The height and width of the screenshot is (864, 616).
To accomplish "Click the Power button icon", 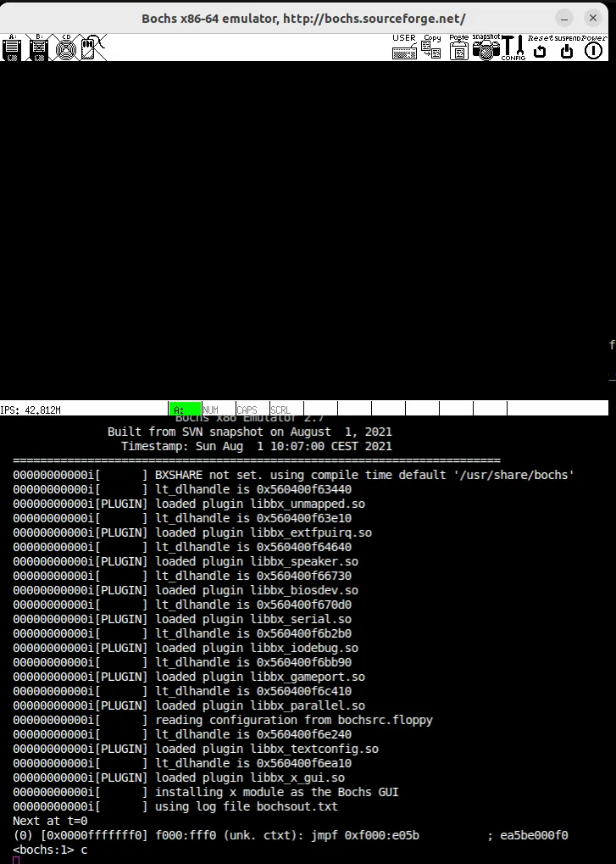I will point(593,47).
